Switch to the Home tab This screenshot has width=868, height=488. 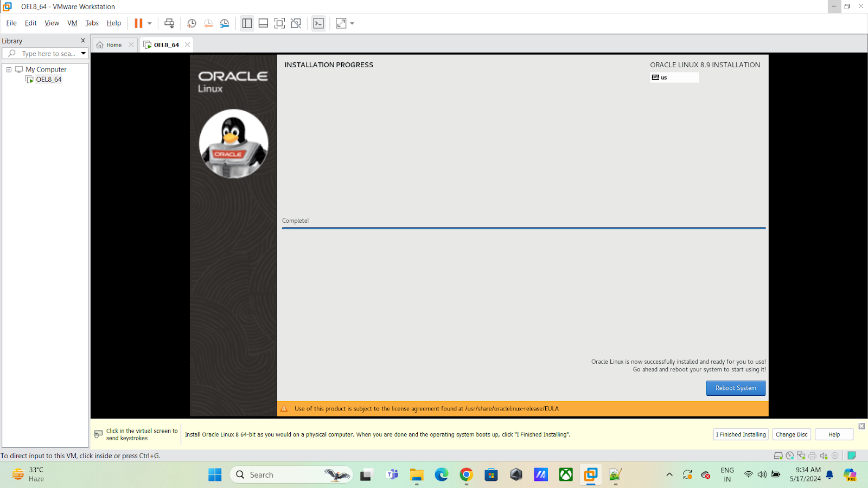(113, 45)
